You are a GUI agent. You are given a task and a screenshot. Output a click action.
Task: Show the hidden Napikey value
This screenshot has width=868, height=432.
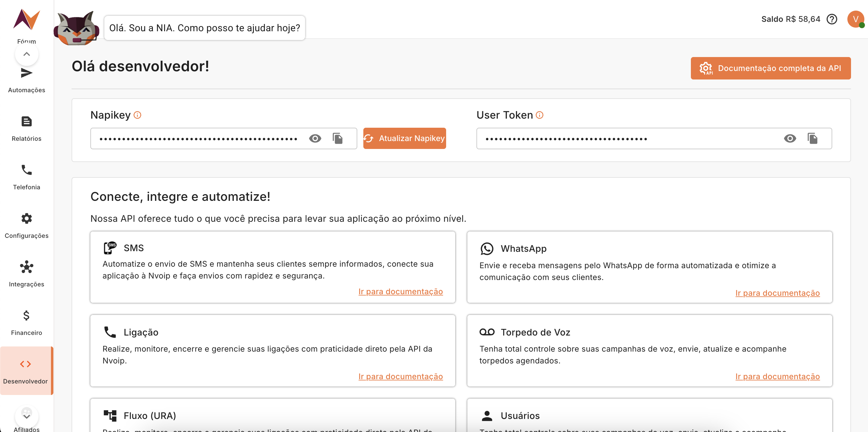315,139
